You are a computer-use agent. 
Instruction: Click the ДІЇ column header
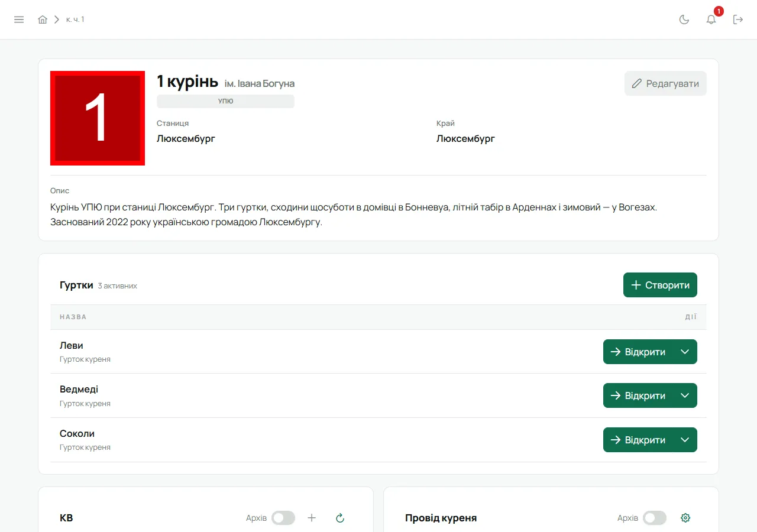tap(691, 317)
